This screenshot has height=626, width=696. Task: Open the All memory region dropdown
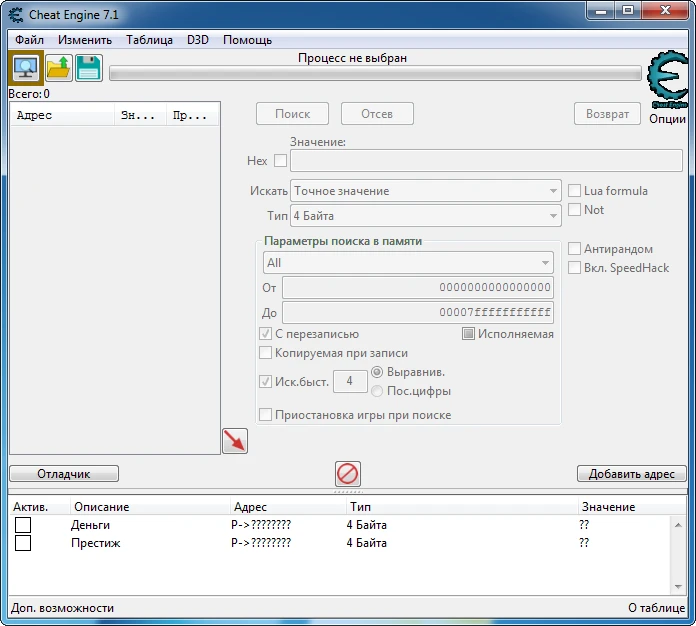pos(408,263)
